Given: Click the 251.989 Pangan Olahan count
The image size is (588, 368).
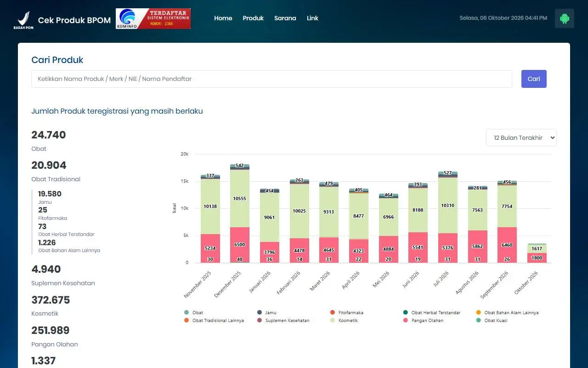Looking at the screenshot, I should click(x=51, y=330).
